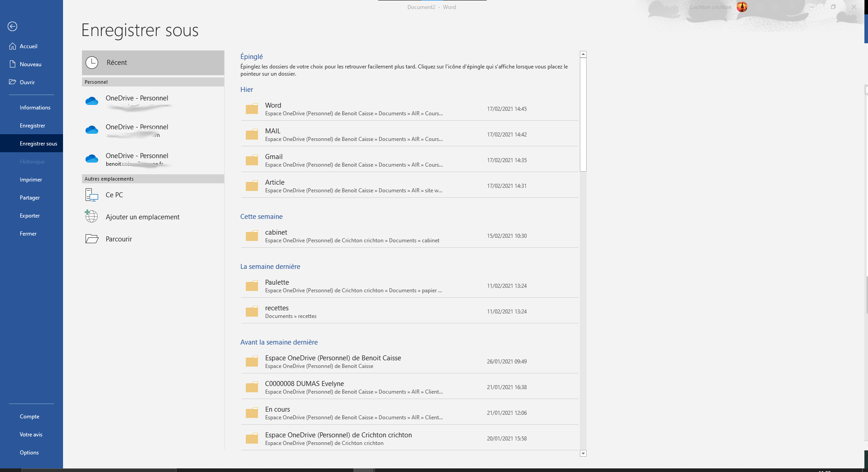
Task: Open Parcourir to browse folders
Action: pos(118,239)
